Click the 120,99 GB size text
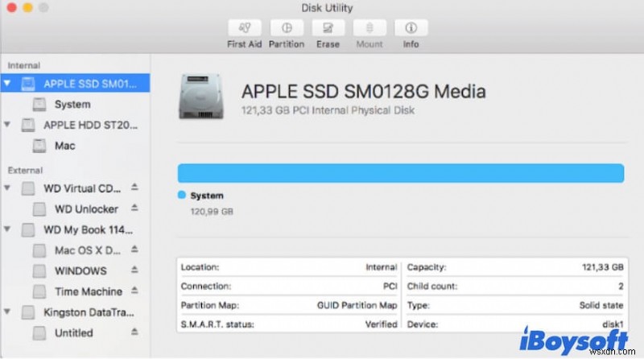The image size is (644, 359). point(212,212)
